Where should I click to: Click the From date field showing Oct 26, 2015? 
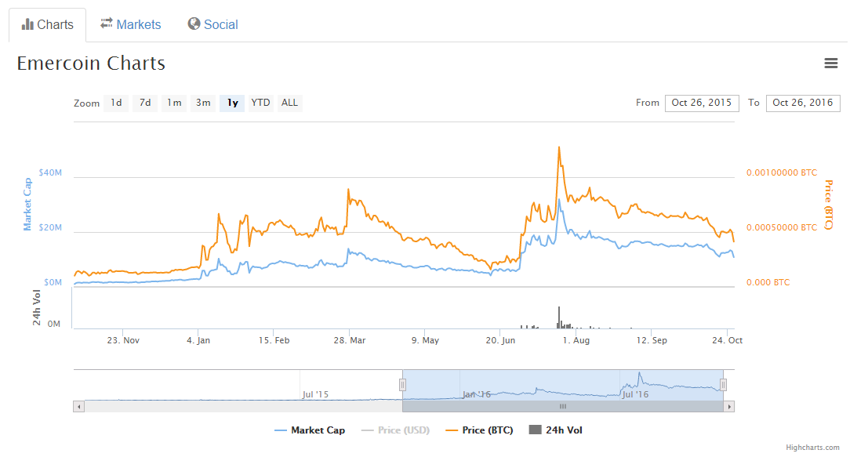pyautogui.click(x=702, y=103)
